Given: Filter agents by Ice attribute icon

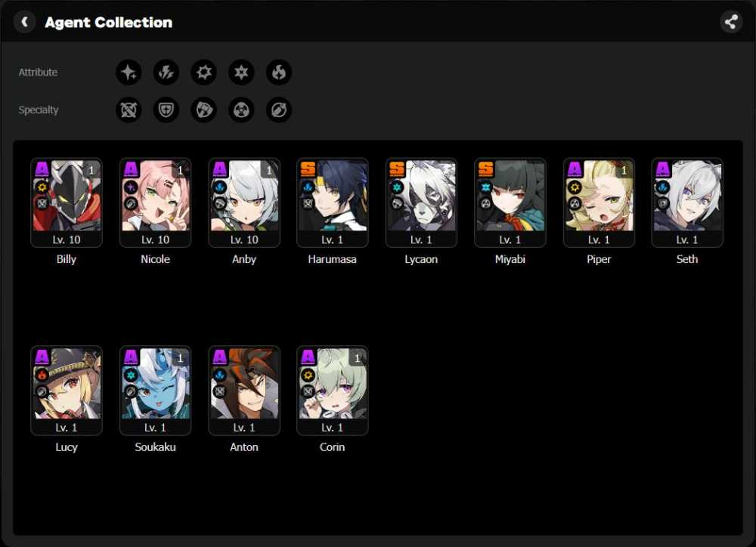Looking at the screenshot, I should pos(242,73).
